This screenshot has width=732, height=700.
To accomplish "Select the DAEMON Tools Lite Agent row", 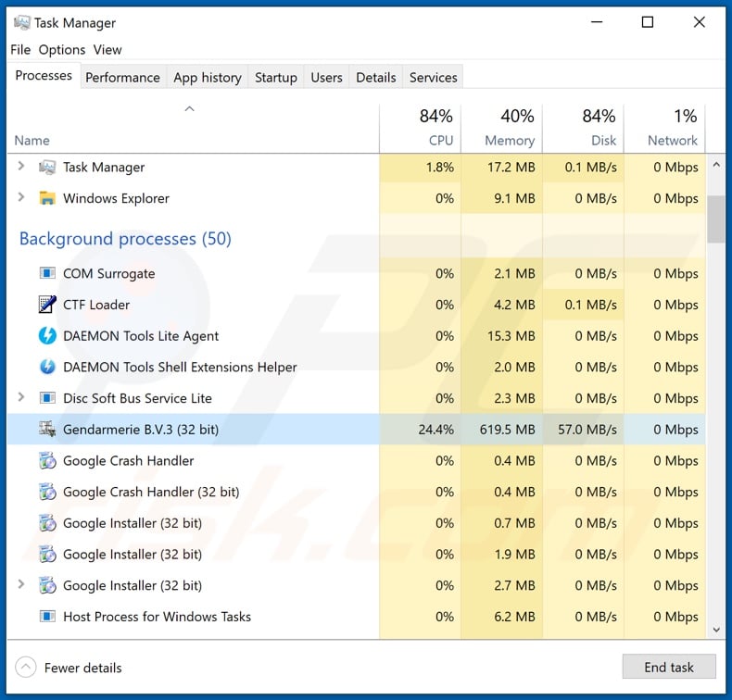I will (x=356, y=336).
